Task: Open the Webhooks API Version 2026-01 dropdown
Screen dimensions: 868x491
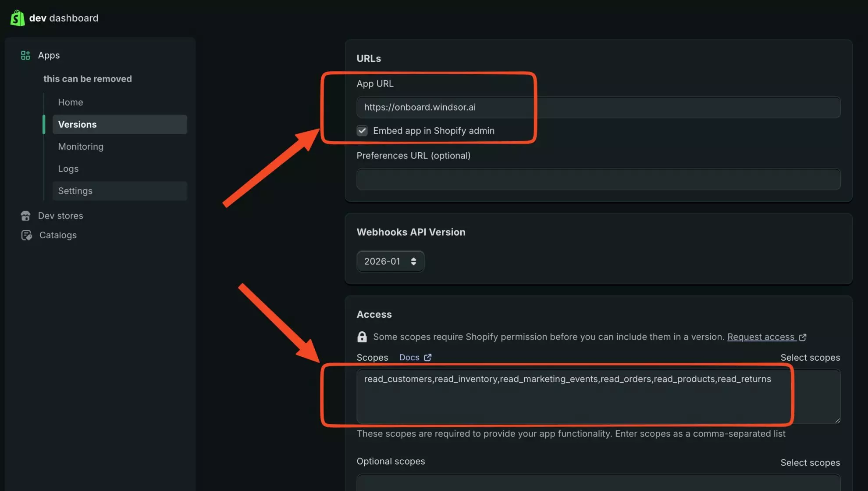Action: (390, 261)
